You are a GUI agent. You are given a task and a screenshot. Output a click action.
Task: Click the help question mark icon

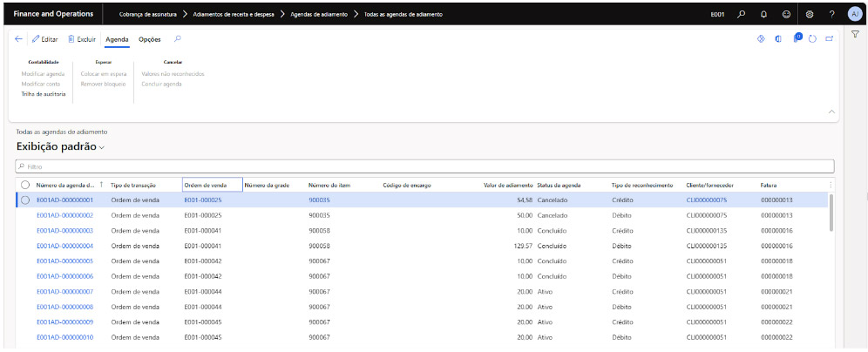point(831,15)
